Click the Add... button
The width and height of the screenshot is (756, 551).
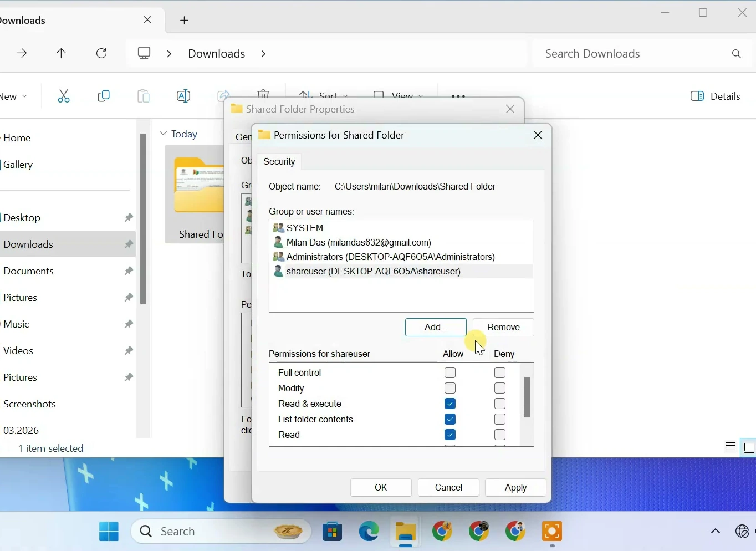436,327
